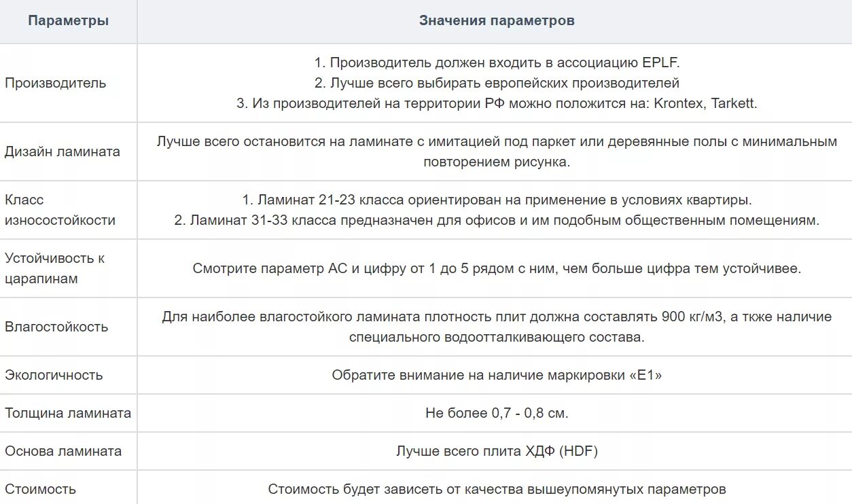Click the 'Параметры' column header
Screen dimensions: 852x504
pos(68,21)
